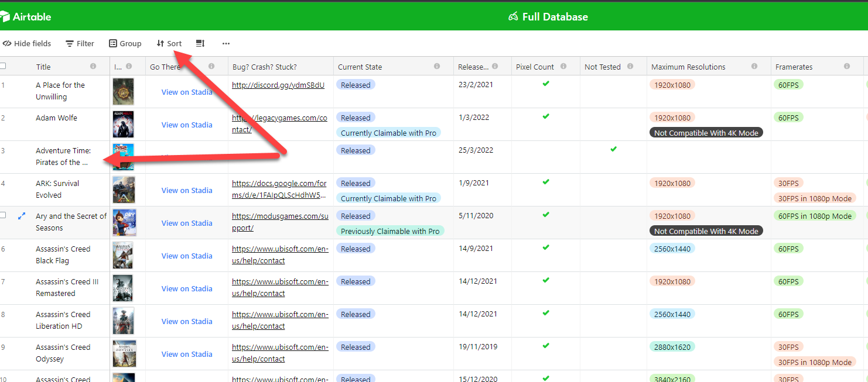Click View on Stadia for ARK: Survival Evolved
Viewport: 868px width, 382px height.
point(187,190)
